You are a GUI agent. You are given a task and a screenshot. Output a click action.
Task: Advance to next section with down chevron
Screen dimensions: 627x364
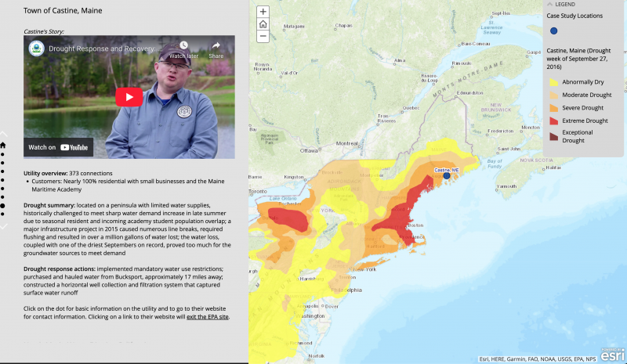[x=3, y=226]
